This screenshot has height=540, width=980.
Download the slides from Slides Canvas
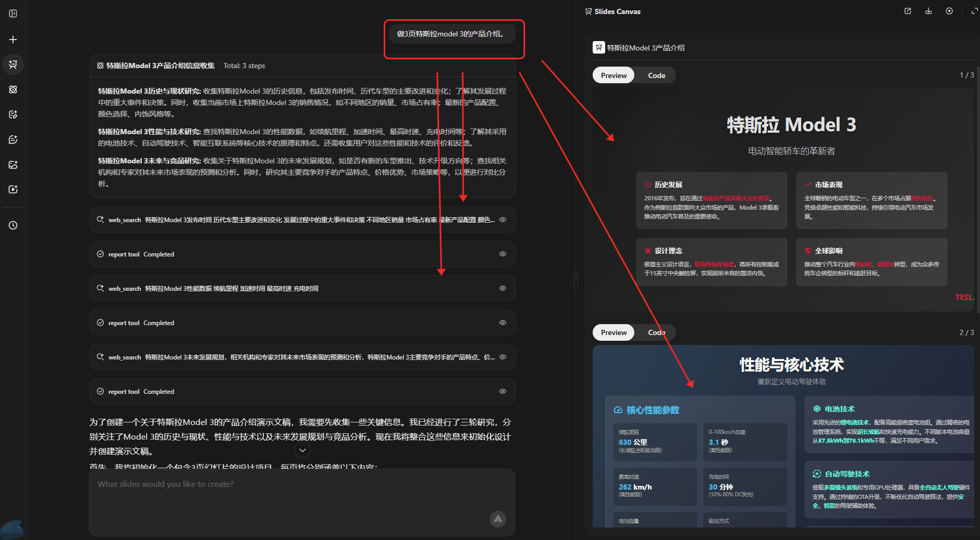pyautogui.click(x=929, y=11)
